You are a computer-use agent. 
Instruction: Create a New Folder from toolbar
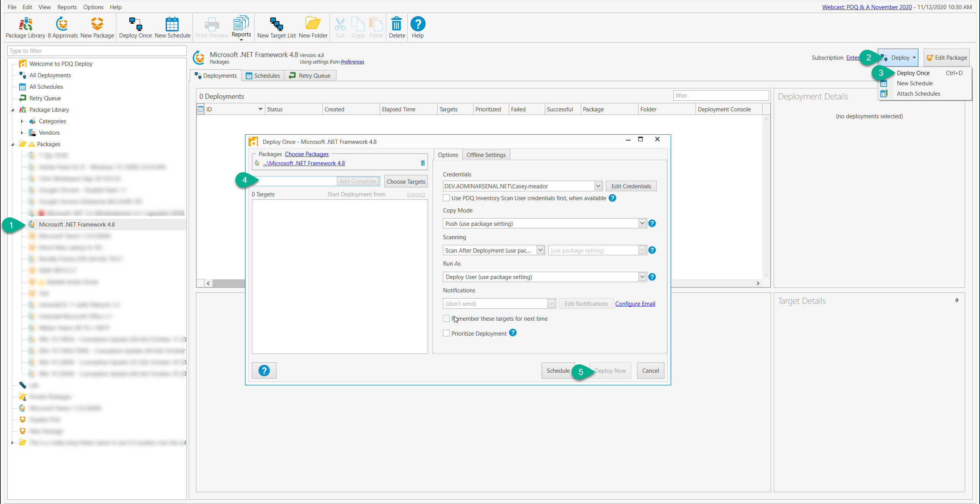coord(313,28)
